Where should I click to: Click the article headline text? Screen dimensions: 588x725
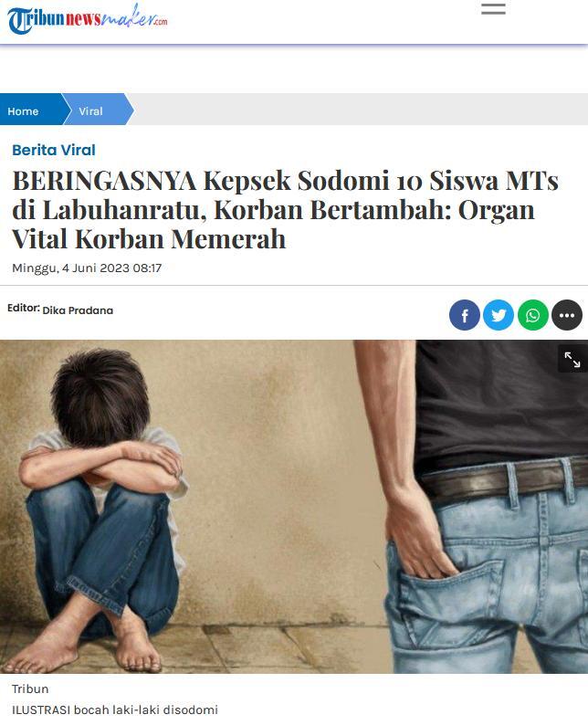click(285, 209)
